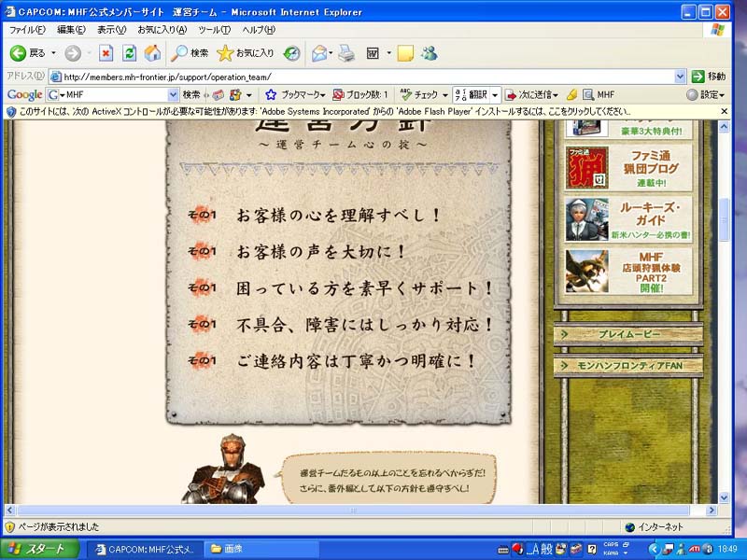Click the インターネット zone status entry

(x=654, y=527)
